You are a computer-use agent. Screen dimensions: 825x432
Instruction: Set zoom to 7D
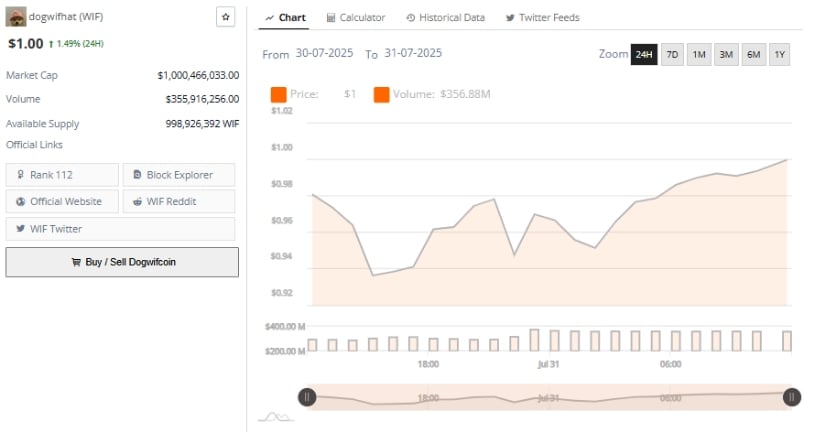click(x=672, y=54)
